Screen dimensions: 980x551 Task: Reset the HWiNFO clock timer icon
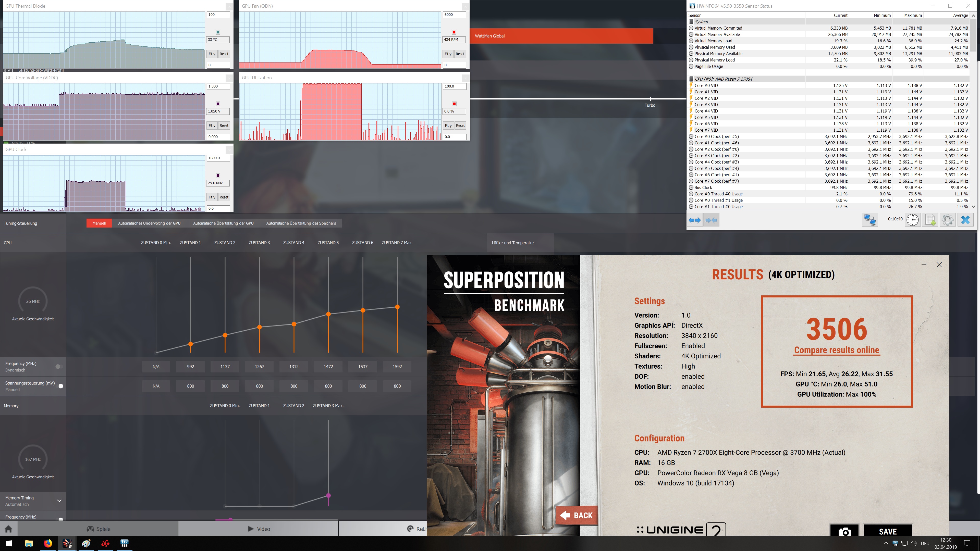point(912,220)
